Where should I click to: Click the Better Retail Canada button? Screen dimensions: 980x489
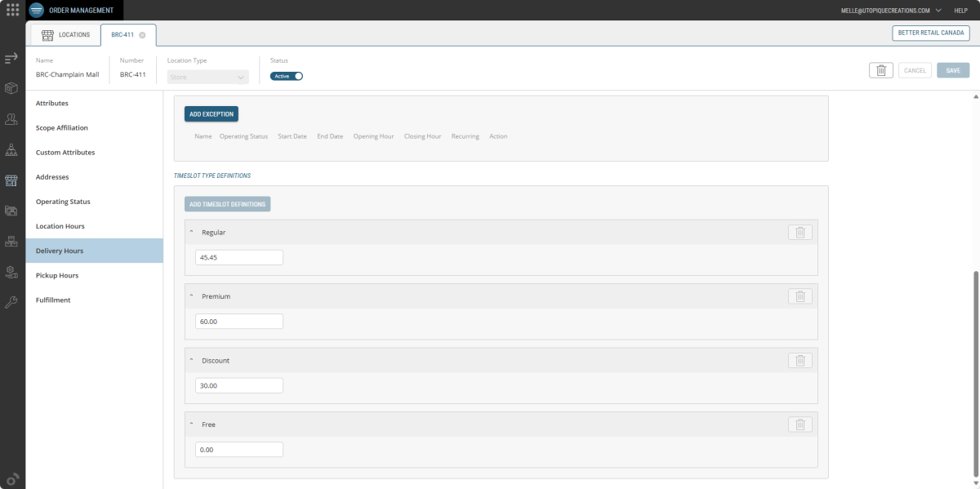click(930, 33)
